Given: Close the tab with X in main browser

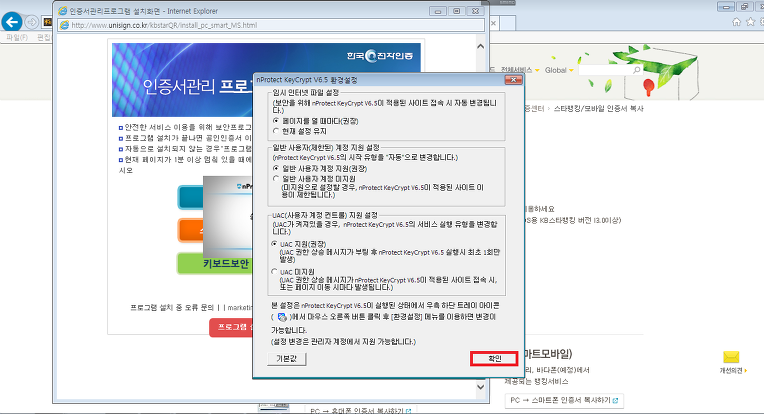Looking at the screenshot, I should [x=493, y=23].
